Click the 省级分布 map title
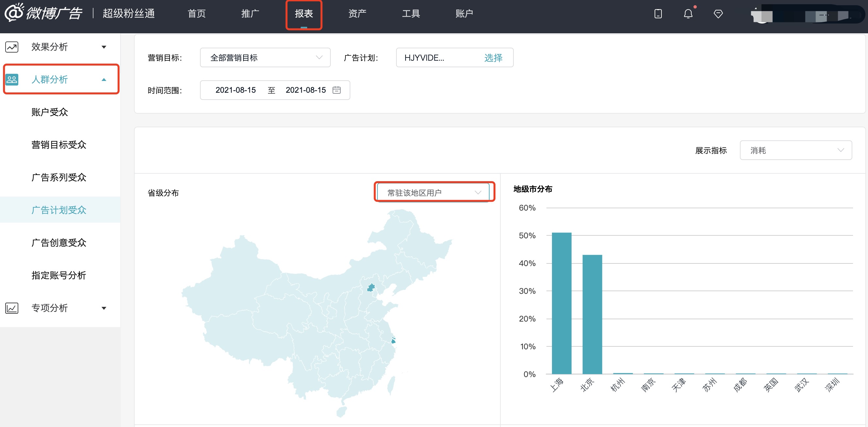This screenshot has height=427, width=868. pyautogui.click(x=163, y=193)
